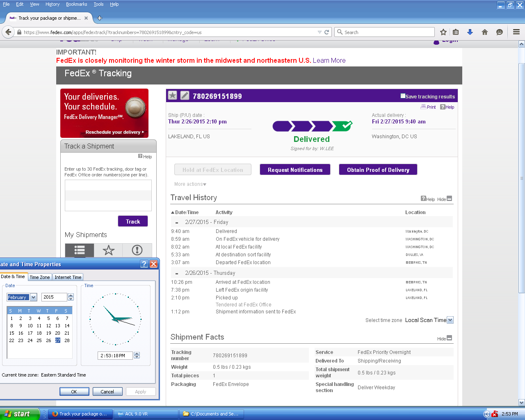Click Cancel in Date and Time Properties
Screen dimensions: 525x420
(107, 392)
